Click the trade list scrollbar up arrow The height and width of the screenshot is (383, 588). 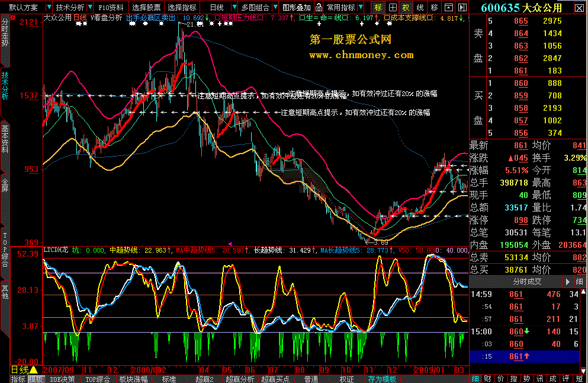click(583, 291)
